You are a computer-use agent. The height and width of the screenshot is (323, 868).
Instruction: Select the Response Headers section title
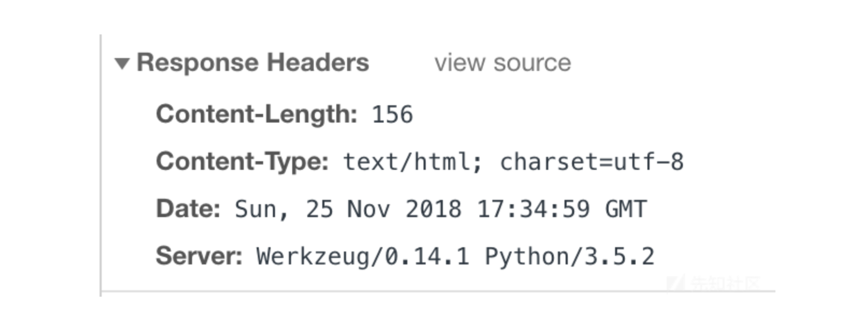(253, 63)
